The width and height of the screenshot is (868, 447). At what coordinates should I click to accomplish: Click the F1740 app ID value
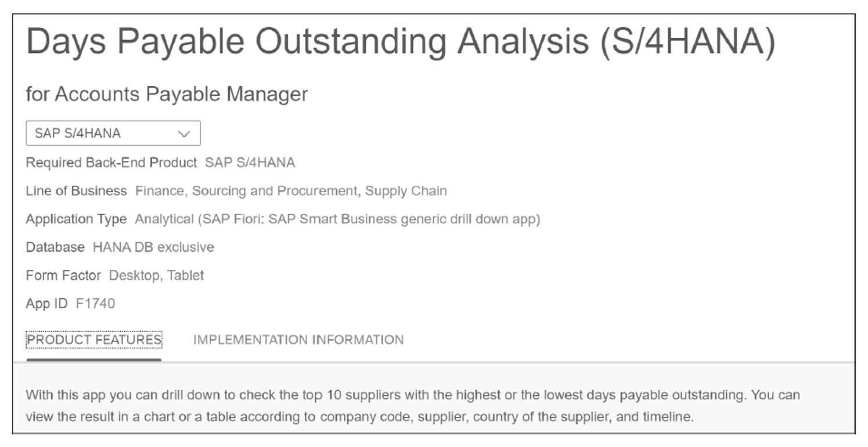coord(95,304)
